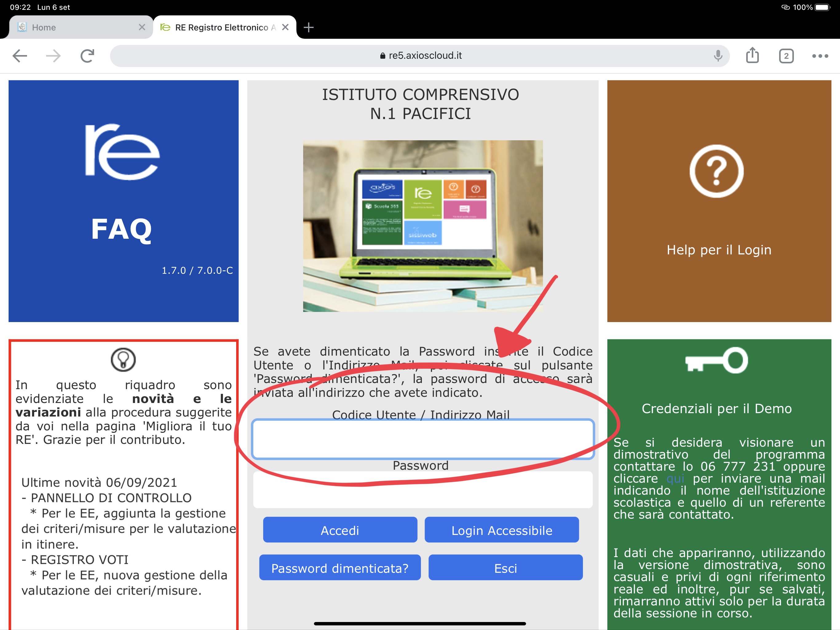Click the version text 1.7.0 / 7.0.0-C
The image size is (840, 630).
tap(197, 270)
